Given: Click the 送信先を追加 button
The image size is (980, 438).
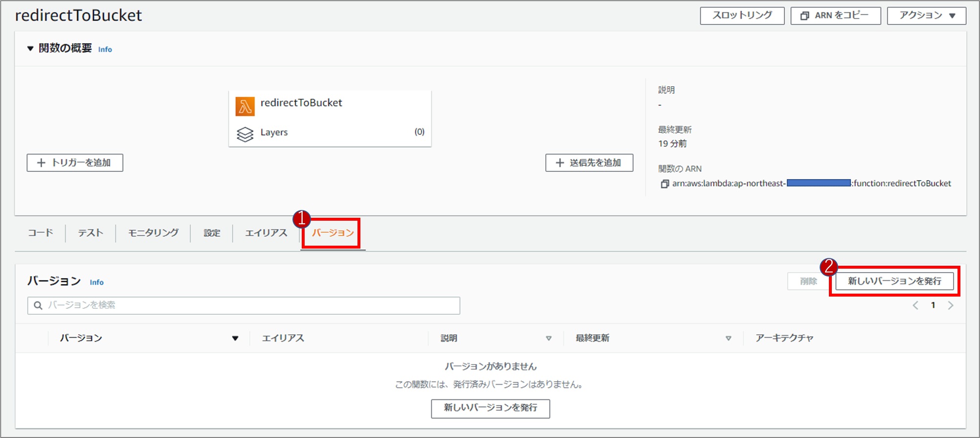Looking at the screenshot, I should [x=589, y=163].
